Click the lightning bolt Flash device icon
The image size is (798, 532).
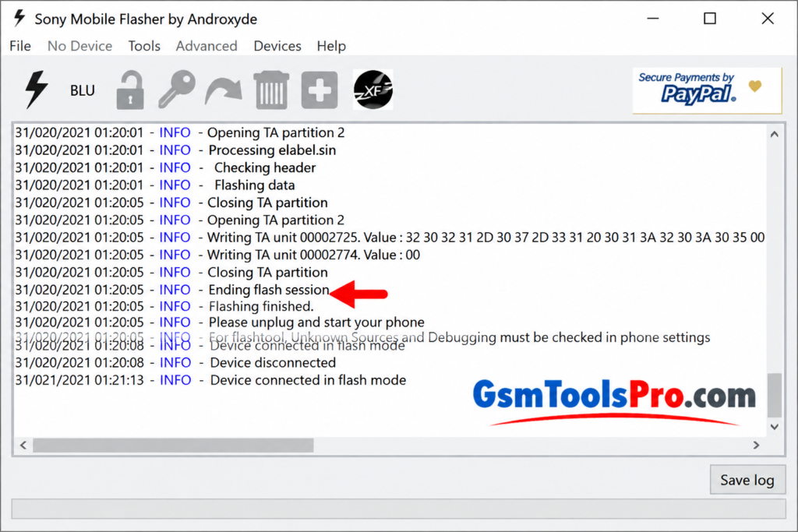(x=36, y=90)
